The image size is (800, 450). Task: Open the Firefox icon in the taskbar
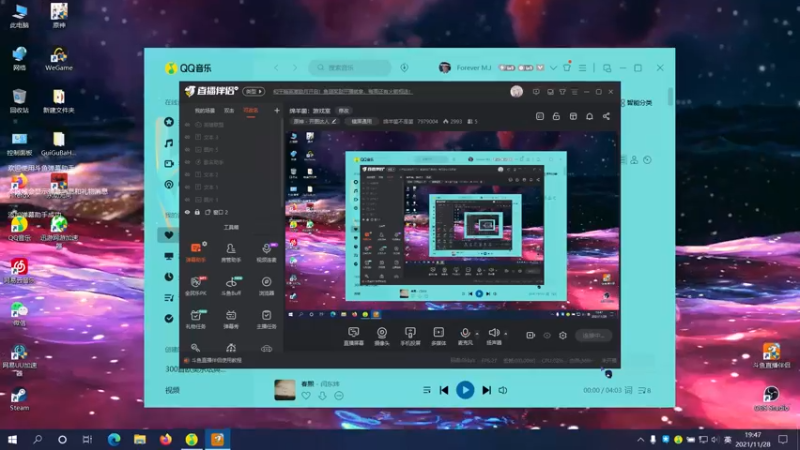[x=166, y=439]
